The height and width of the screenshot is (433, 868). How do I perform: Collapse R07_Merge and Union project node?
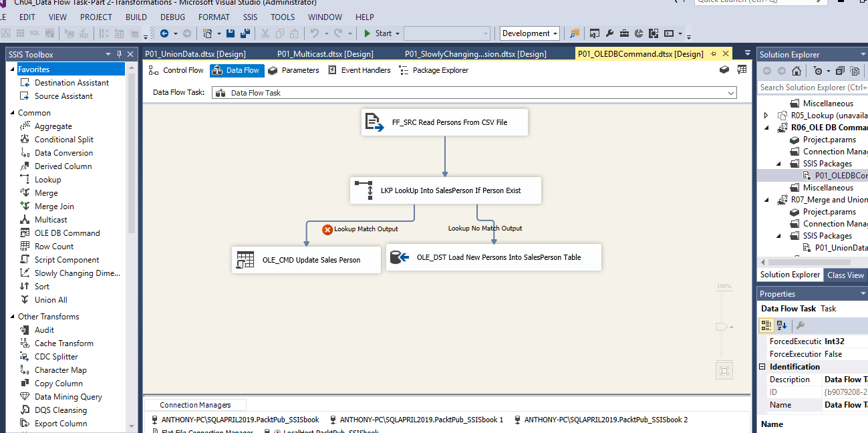coord(766,200)
